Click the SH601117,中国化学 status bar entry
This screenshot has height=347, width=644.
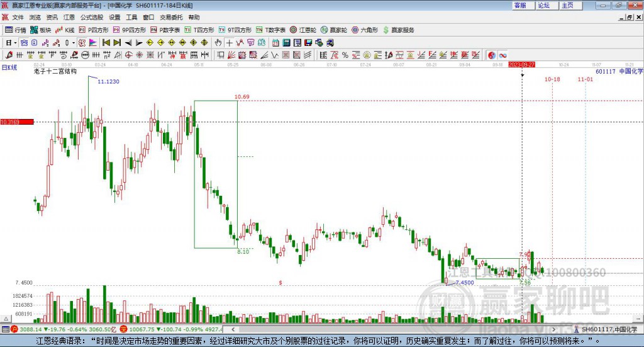606,329
